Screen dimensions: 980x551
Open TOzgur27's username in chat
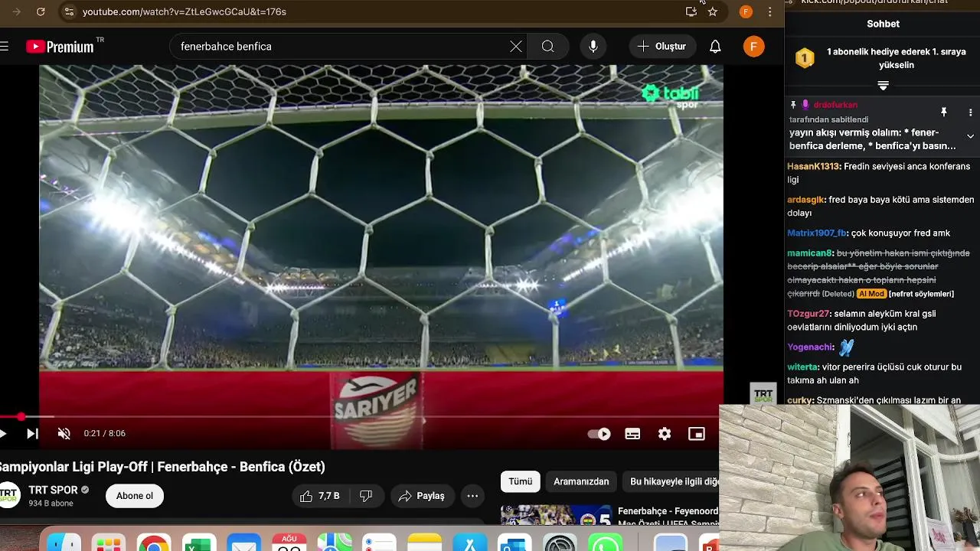[x=808, y=314]
